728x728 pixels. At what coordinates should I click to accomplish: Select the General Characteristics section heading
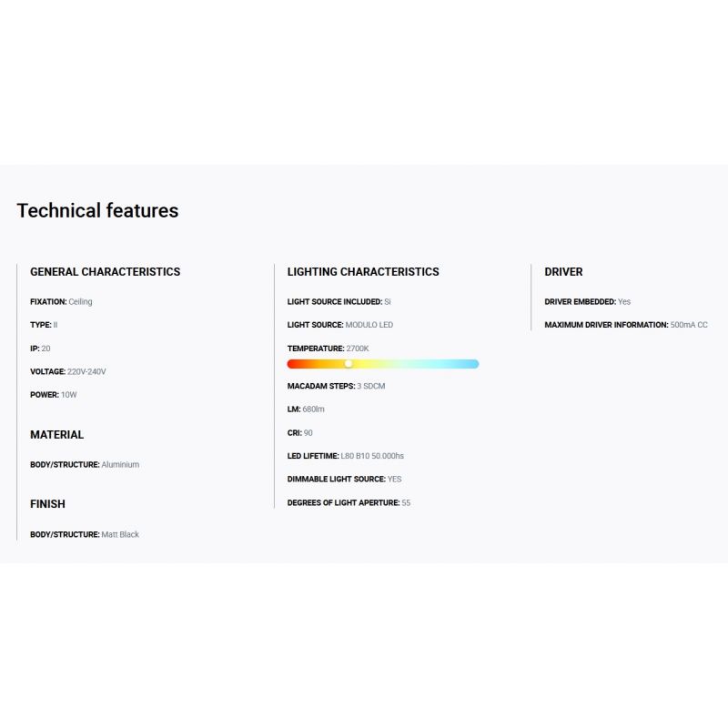coord(105,272)
